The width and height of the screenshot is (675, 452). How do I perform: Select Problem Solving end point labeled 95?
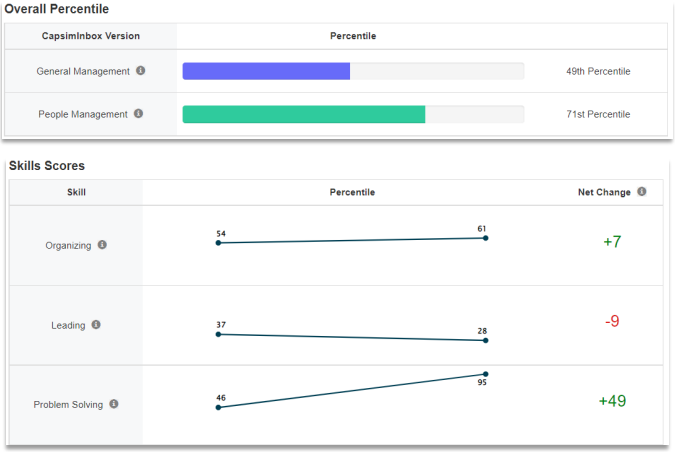pyautogui.click(x=485, y=374)
